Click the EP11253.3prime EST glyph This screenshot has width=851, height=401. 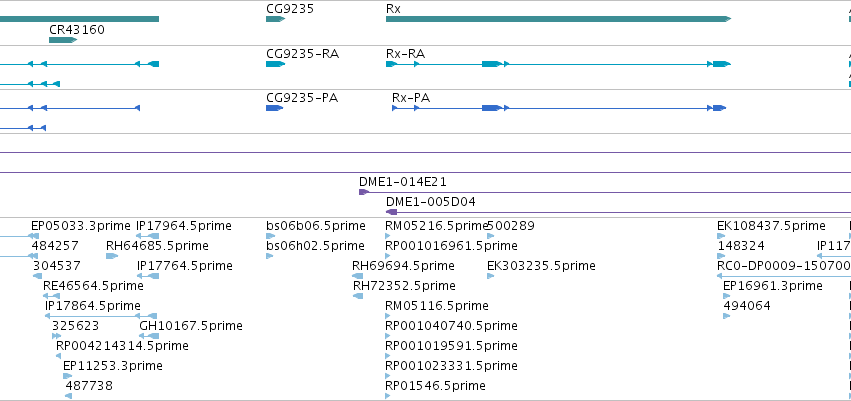67,376
